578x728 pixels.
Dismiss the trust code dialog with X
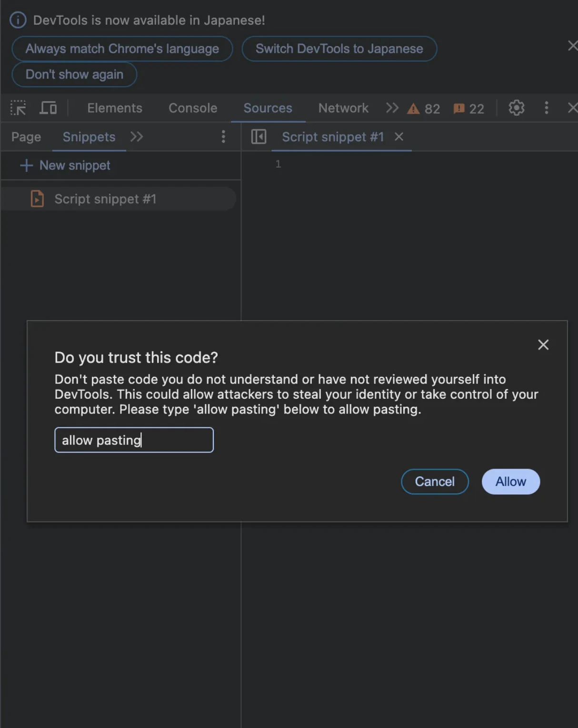543,345
